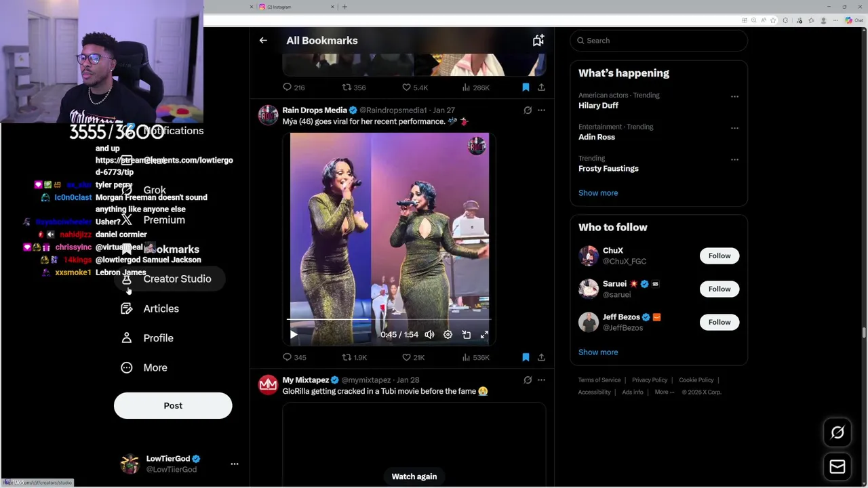Reply to the post with 216 comments
Screen dimensions: 868x488
click(294, 87)
